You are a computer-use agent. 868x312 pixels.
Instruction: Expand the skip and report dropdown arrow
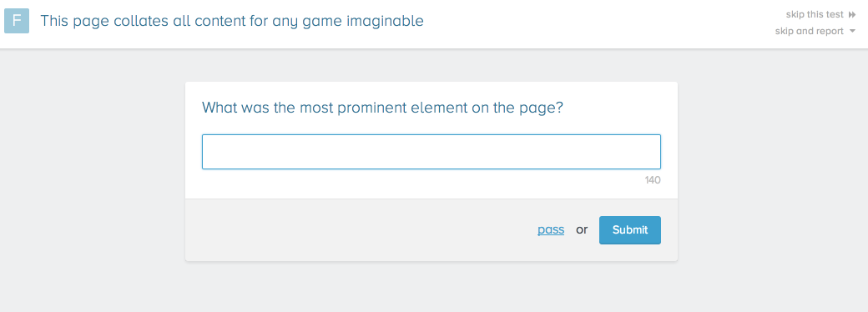[x=852, y=31]
